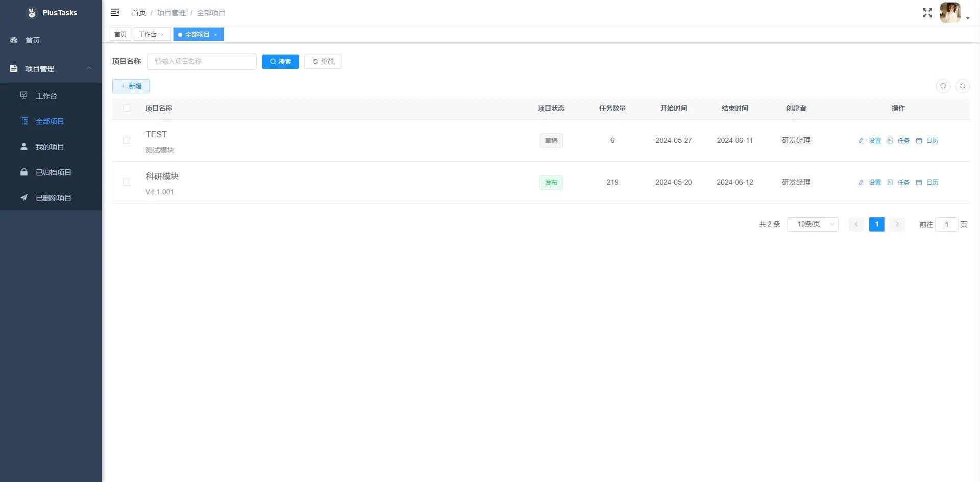Select 我的项目 in the sidebar
The height and width of the screenshot is (482, 980).
click(50, 147)
